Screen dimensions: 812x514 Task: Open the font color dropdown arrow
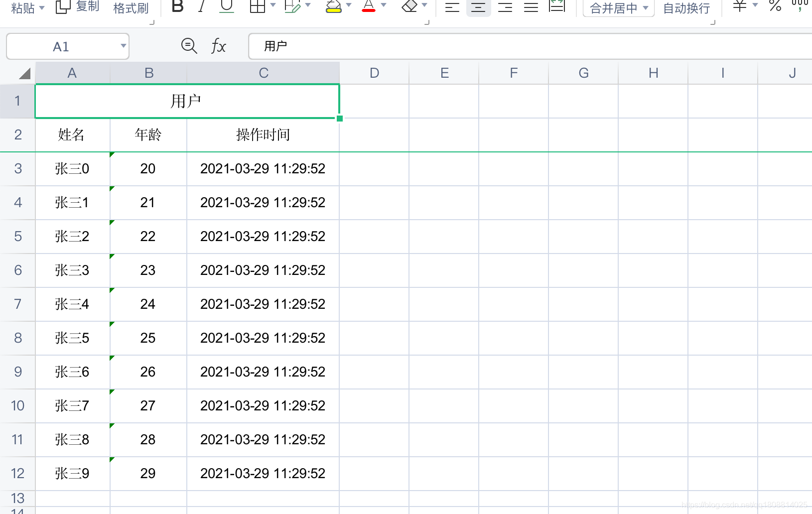coord(384,5)
